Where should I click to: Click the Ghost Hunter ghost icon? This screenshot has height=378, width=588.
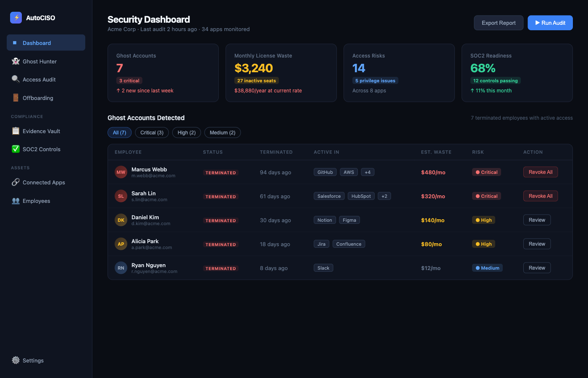pos(16,61)
